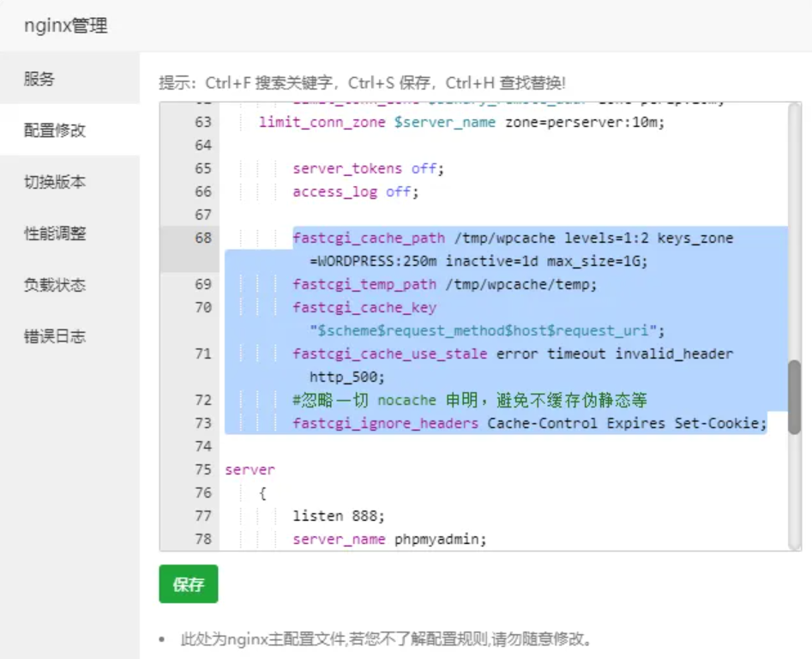
Task: Click the fastcgi_ignore_headers directive
Action: (386, 423)
